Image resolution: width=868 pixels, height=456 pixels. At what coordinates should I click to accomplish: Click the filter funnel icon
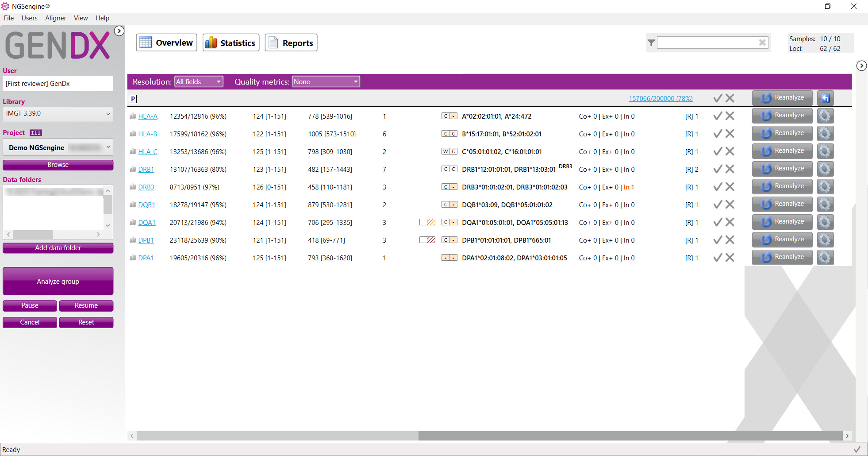[x=651, y=43]
